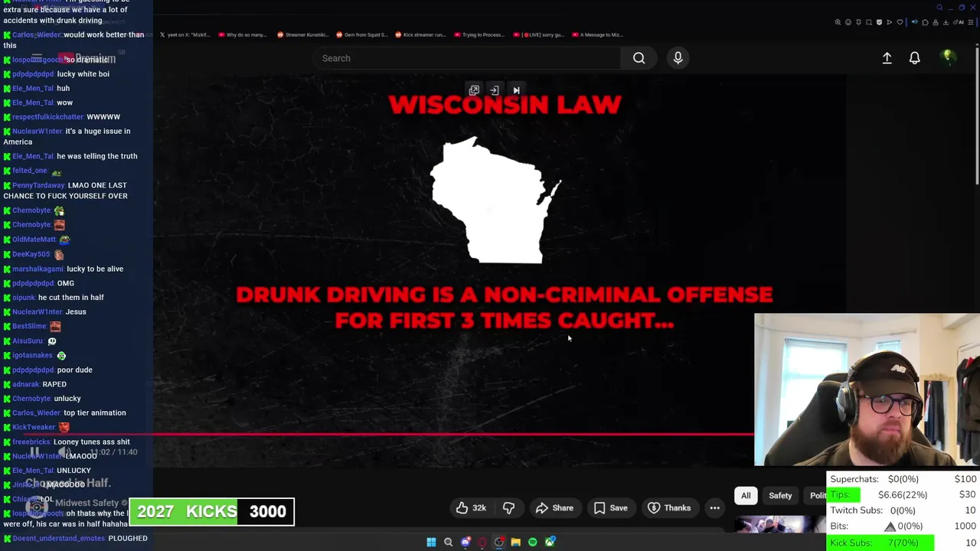Click the browser emoji face toolbar icon

coord(848,22)
